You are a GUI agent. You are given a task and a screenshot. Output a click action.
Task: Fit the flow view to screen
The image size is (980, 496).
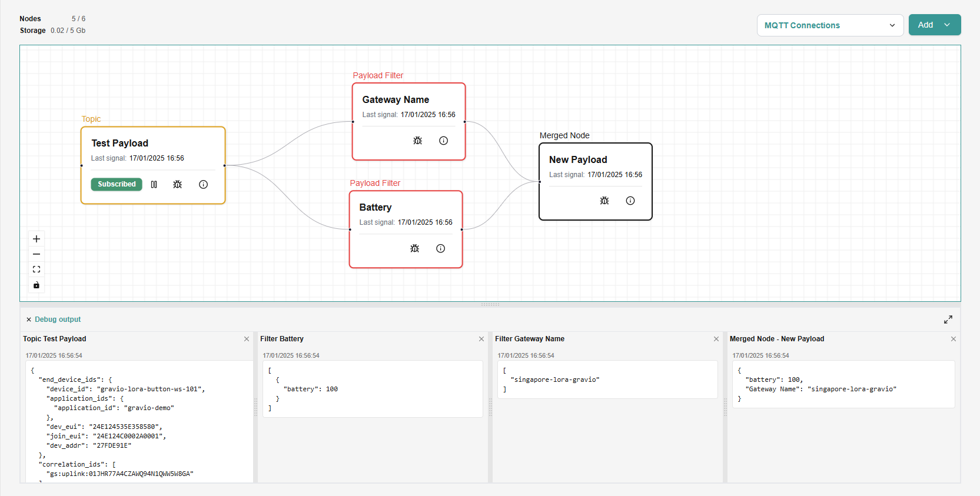pyautogui.click(x=36, y=269)
